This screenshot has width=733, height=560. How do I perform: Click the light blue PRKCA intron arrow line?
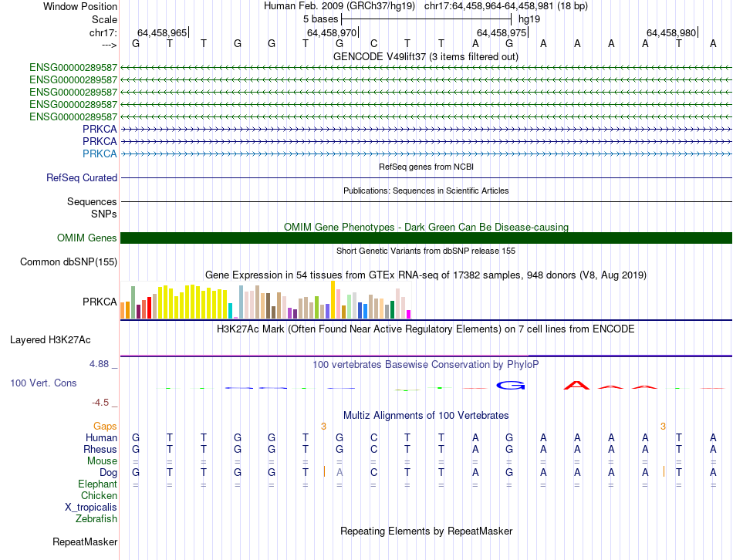tap(426, 153)
